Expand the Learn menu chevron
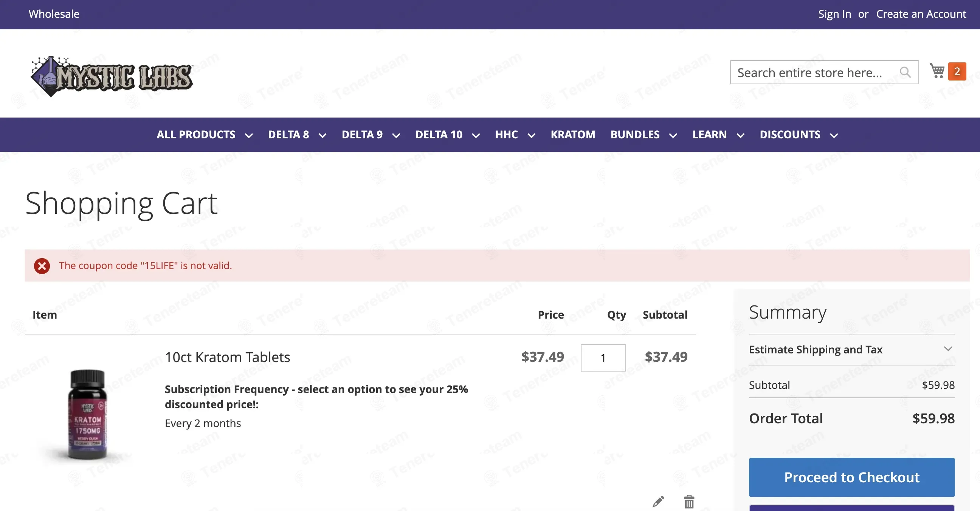 click(x=740, y=135)
